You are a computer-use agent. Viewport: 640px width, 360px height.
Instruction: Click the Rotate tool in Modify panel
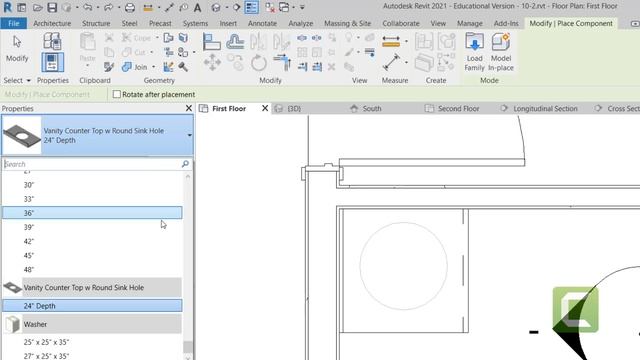pyautogui.click(x=259, y=63)
